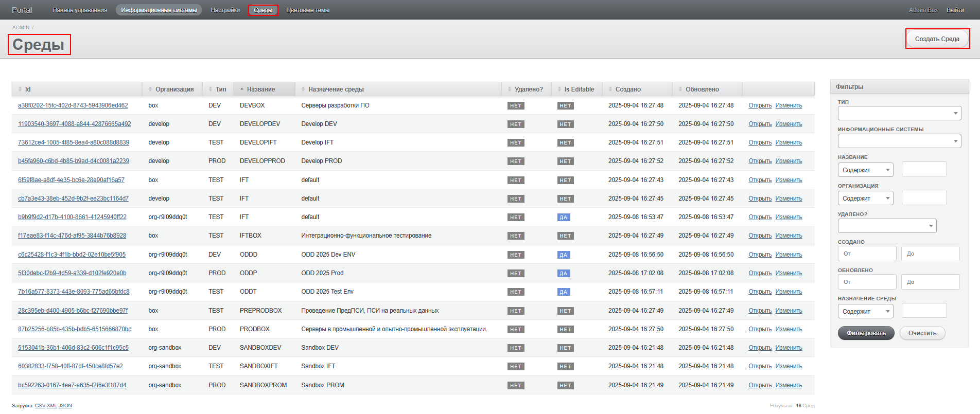Open Id b9b9f9d2-d17b-4100-8661-41245940ff22 link
This screenshot has width=980, height=414.
pos(72,217)
